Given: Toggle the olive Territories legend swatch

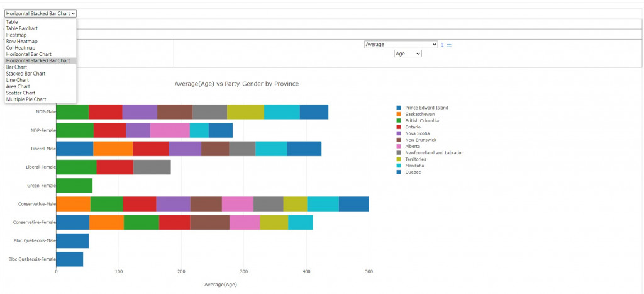Looking at the screenshot, I should pos(398,159).
